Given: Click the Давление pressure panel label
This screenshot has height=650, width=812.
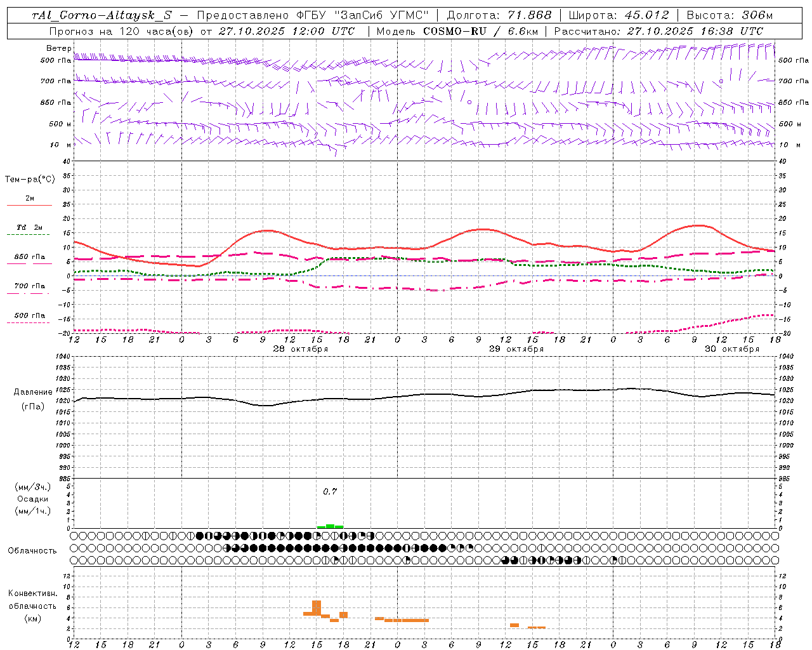Looking at the screenshot, I should 33,392.
